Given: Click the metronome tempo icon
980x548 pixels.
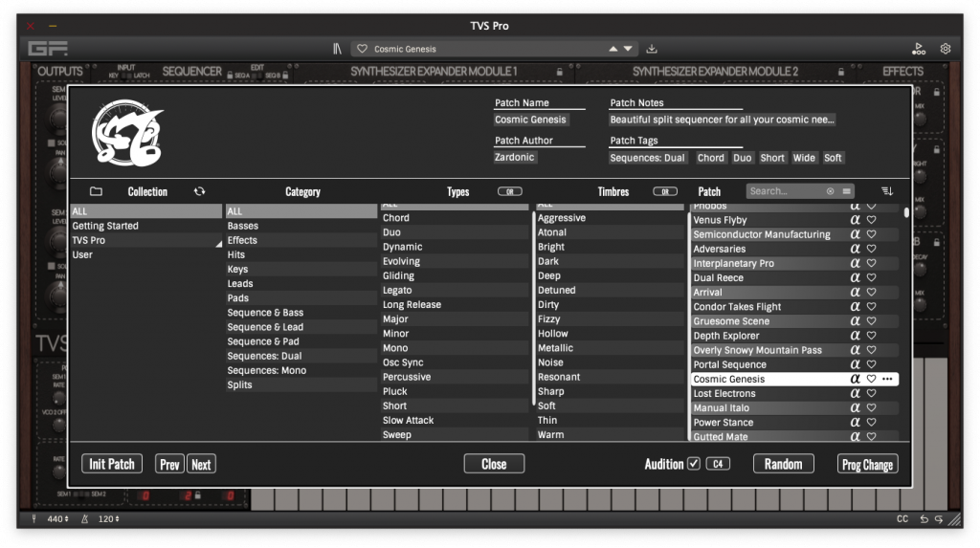Looking at the screenshot, I should tap(84, 518).
